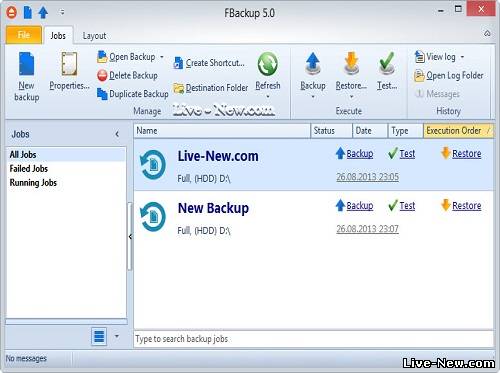Click the search backup jobs field
This screenshot has width=500, height=373.
[x=313, y=339]
